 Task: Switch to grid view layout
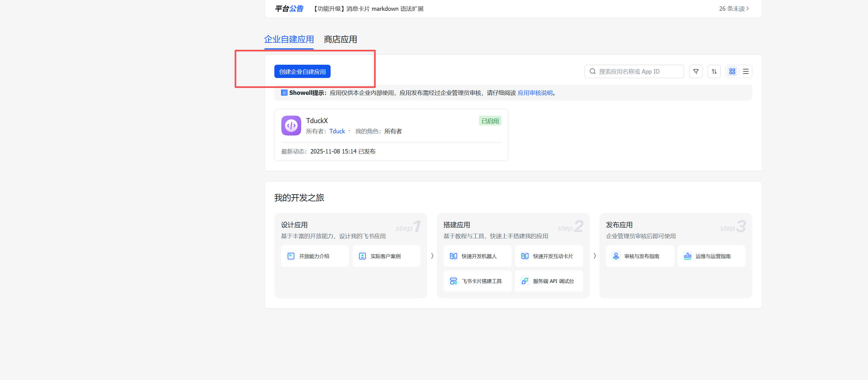tap(732, 71)
